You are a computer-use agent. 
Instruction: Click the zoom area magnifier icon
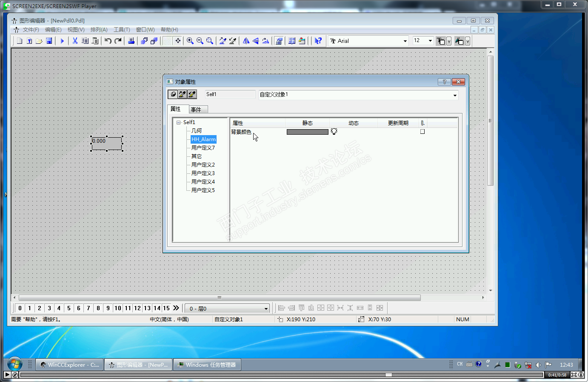click(210, 41)
